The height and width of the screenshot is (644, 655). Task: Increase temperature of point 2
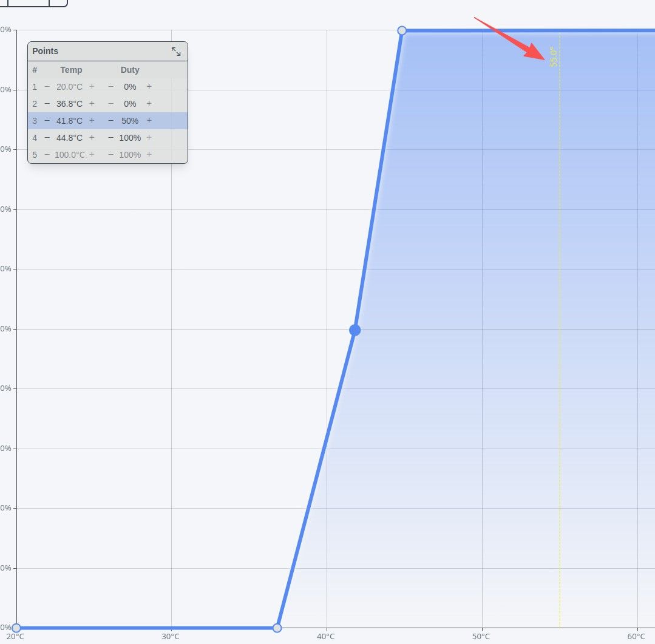[92, 104]
